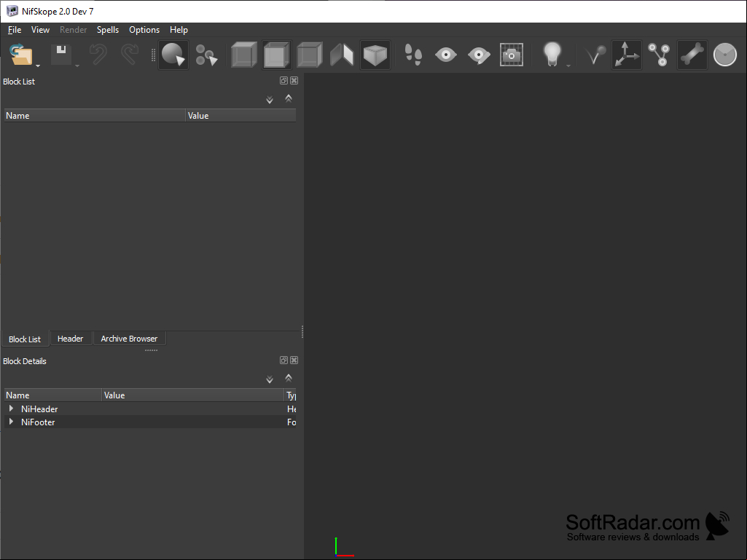Click the footsteps Walk mode icon
Screen dimensions: 747x560
point(413,55)
